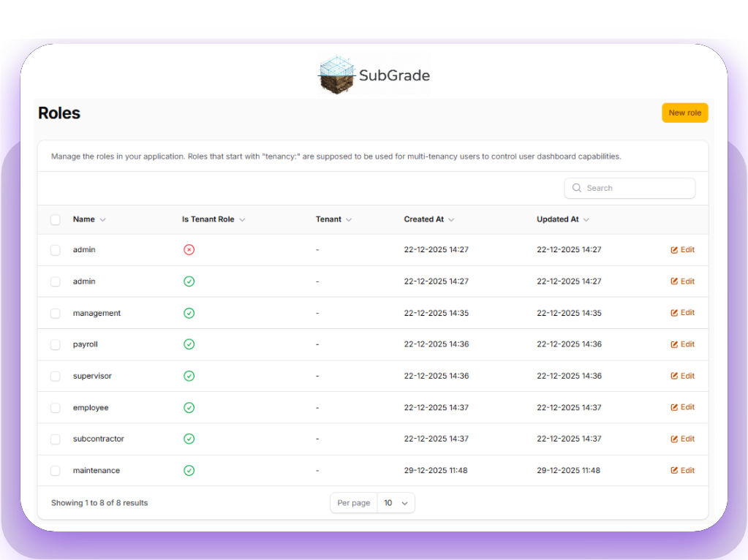Check the box for the management role
This screenshot has width=748, height=560.
pyautogui.click(x=56, y=313)
